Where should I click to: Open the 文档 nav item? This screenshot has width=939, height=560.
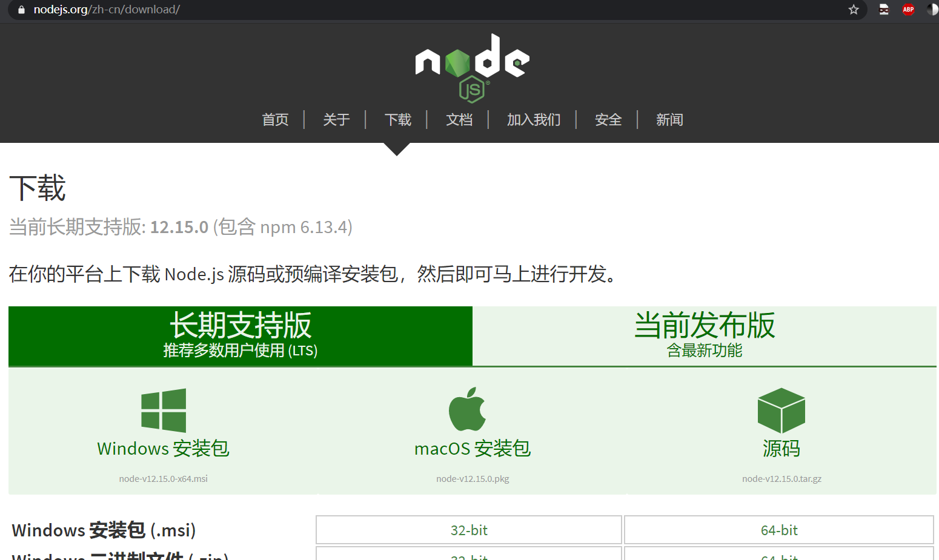(x=459, y=120)
